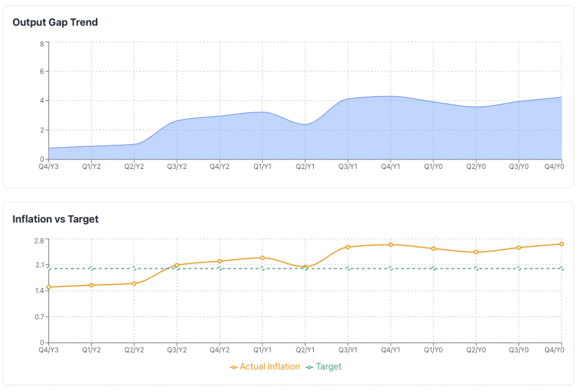
Task: Click the Inflation vs Target heading
Action: tap(55, 219)
